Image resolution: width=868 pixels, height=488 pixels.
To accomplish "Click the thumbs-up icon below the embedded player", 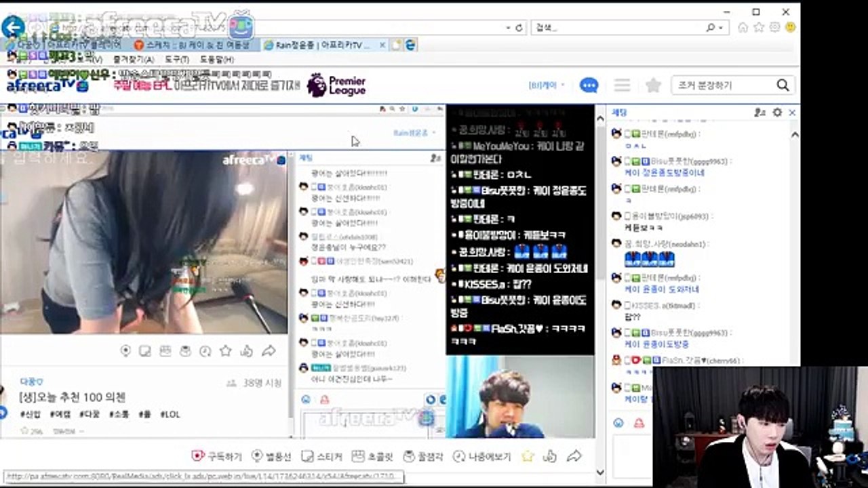I will (246, 351).
